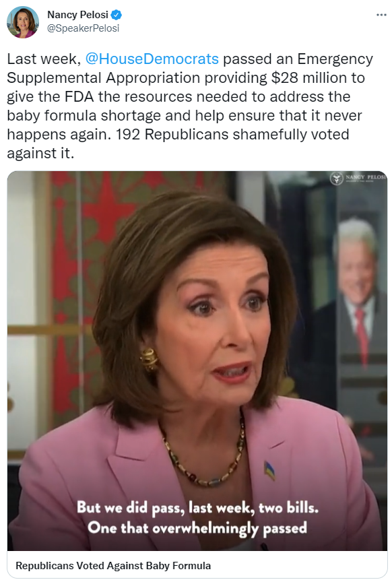The image size is (392, 582).
Task: Play the embedded Pelosi video
Action: [197, 361]
